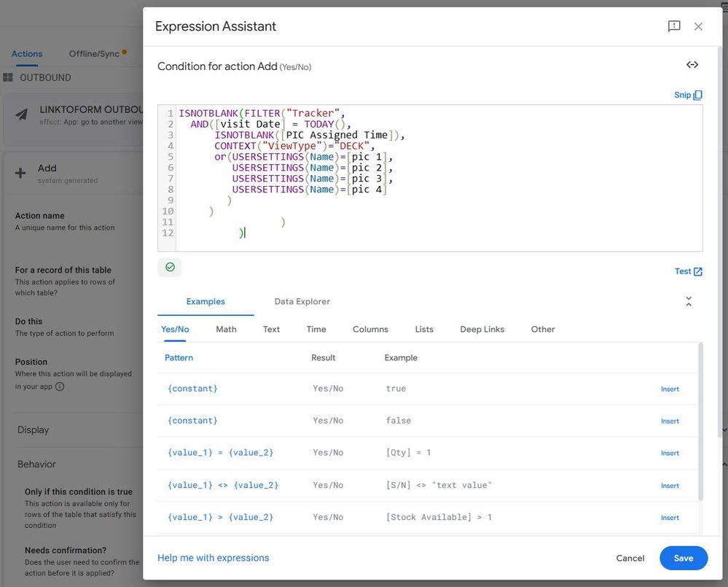Click the {value_1} > {value_2} pattern
The image size is (728, 587).
(x=221, y=517)
